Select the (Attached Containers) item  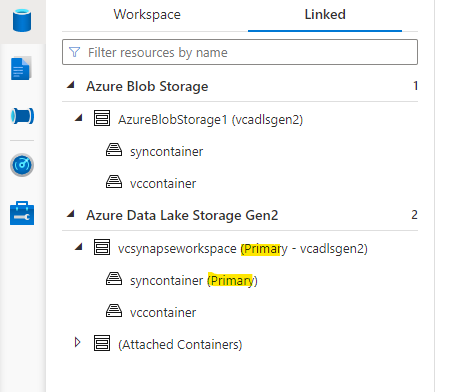(x=180, y=344)
